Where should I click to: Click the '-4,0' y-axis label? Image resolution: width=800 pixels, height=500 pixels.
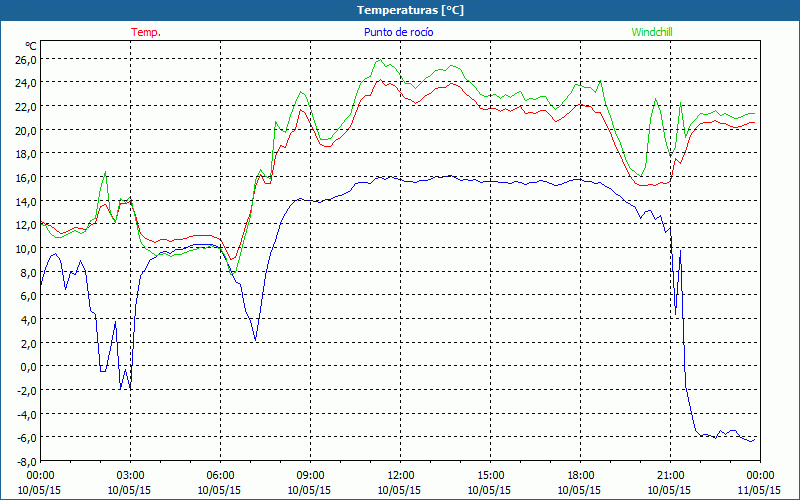point(27,414)
